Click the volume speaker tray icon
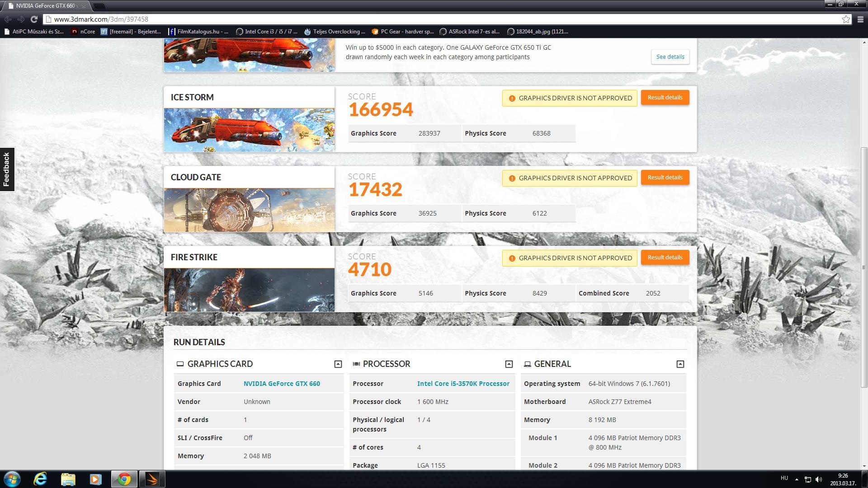The image size is (868, 488). tap(819, 479)
